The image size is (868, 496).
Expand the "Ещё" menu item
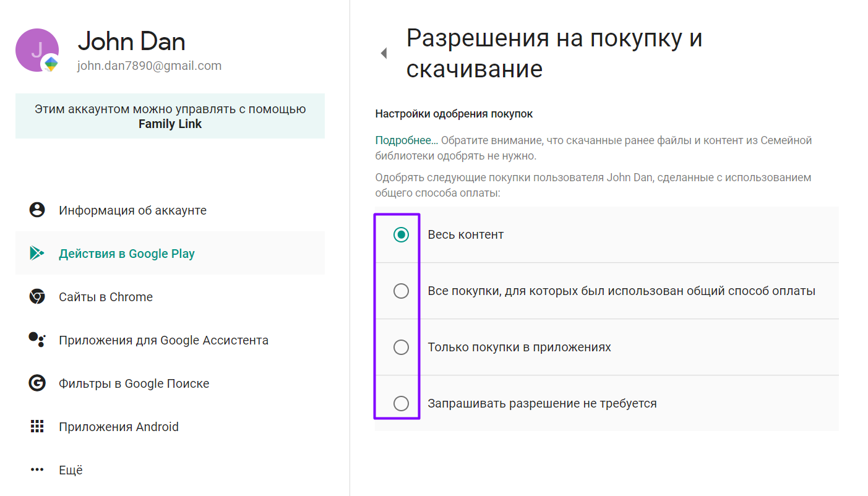coord(170,469)
